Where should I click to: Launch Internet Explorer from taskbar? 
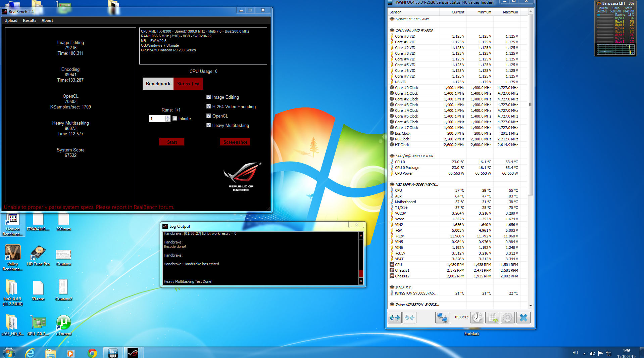coord(30,353)
